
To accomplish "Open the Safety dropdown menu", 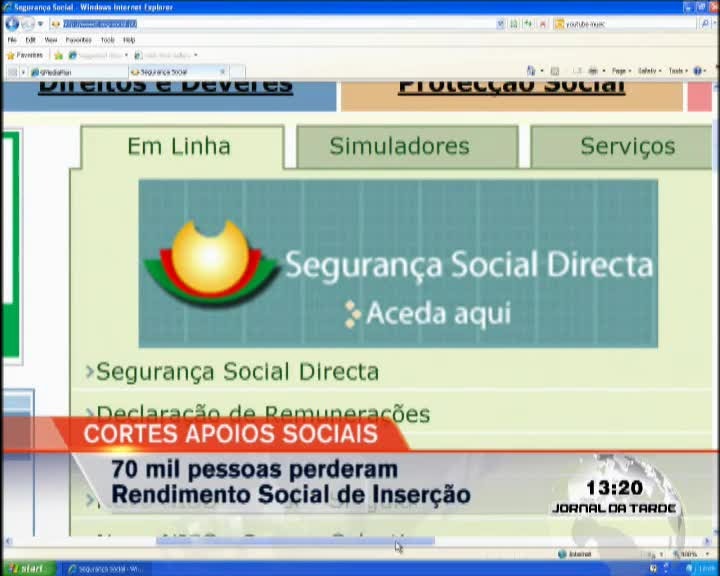I will (649, 71).
